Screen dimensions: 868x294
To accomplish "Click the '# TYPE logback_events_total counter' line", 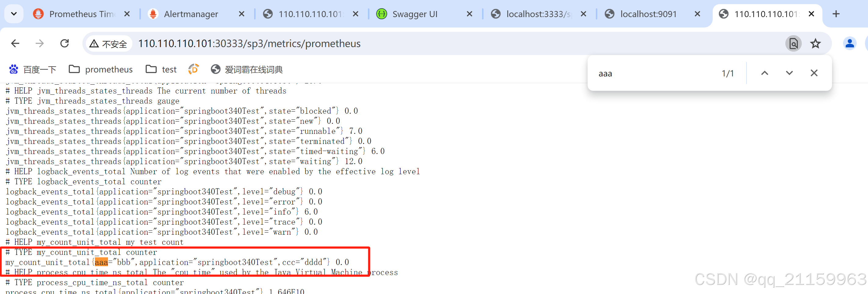I will tap(84, 182).
